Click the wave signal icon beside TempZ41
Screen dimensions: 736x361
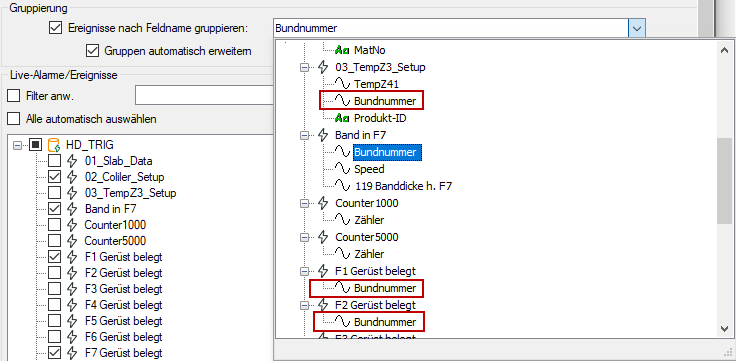pos(343,84)
